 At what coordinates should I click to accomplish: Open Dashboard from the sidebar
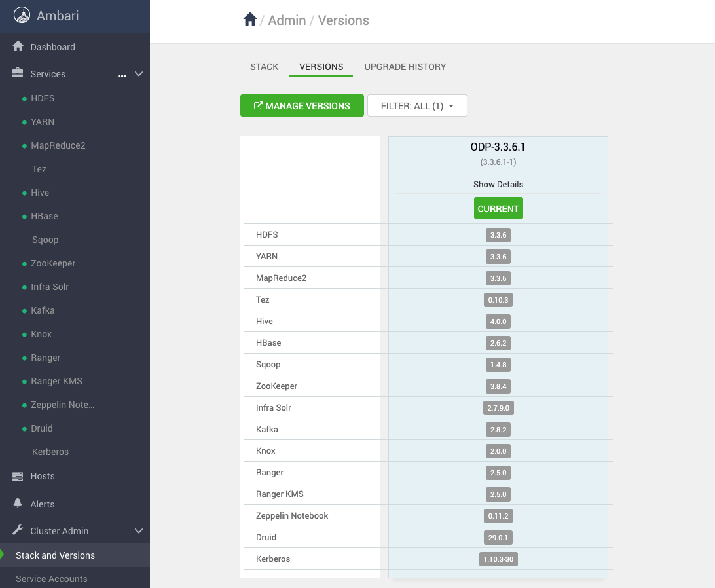pyautogui.click(x=52, y=47)
